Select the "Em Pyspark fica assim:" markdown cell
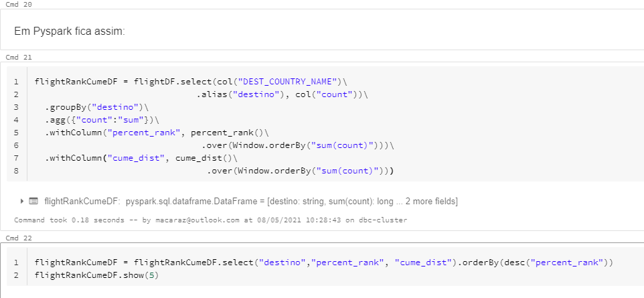The image size is (644, 298). [x=70, y=31]
